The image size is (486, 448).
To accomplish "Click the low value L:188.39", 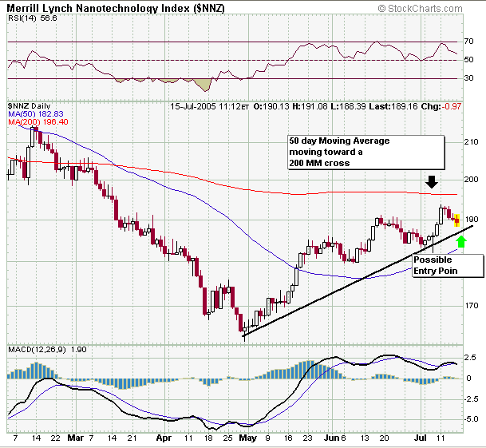I will [348, 106].
